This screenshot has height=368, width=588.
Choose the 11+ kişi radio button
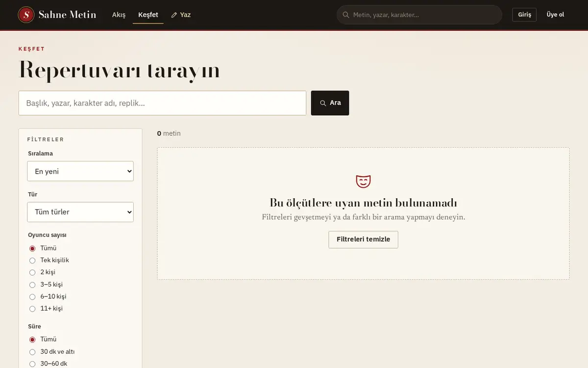[32, 309]
